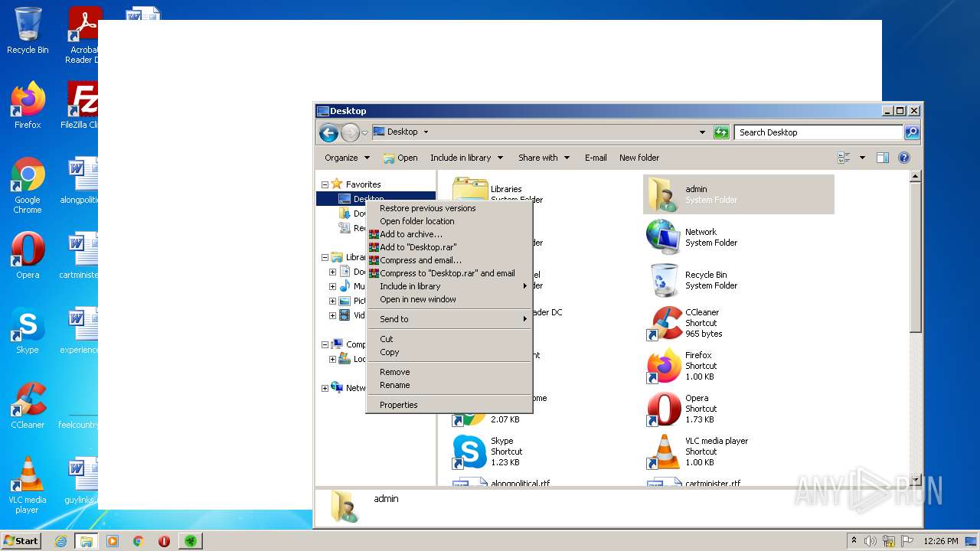
Task: Open Explorer Help question mark icon
Action: click(x=904, y=158)
